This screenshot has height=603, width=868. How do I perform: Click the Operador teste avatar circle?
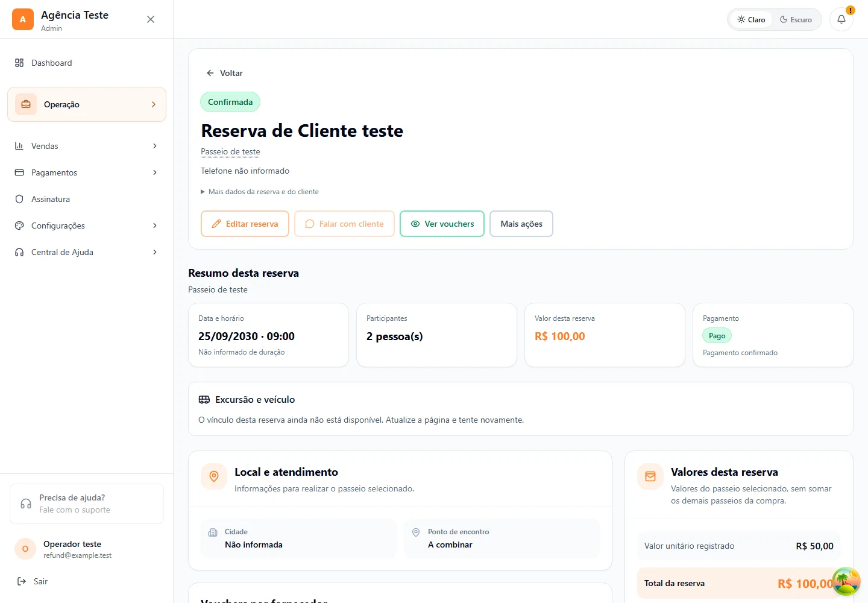pyautogui.click(x=25, y=549)
